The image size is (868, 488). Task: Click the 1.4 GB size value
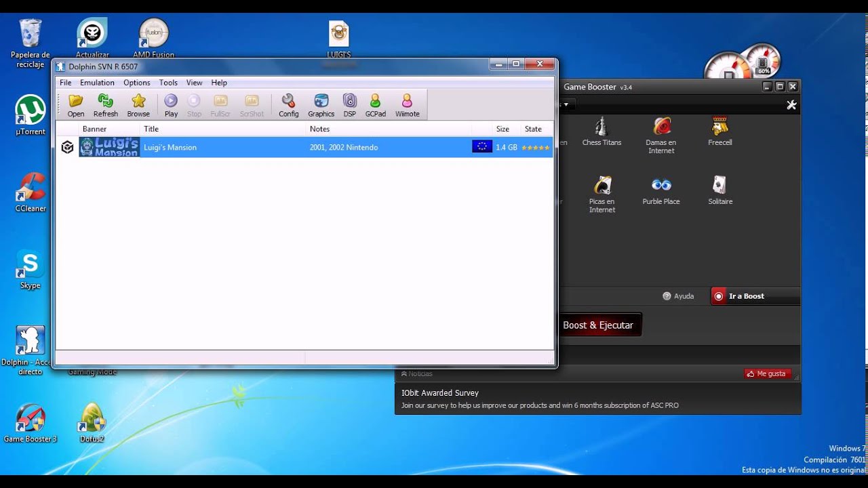click(x=507, y=147)
